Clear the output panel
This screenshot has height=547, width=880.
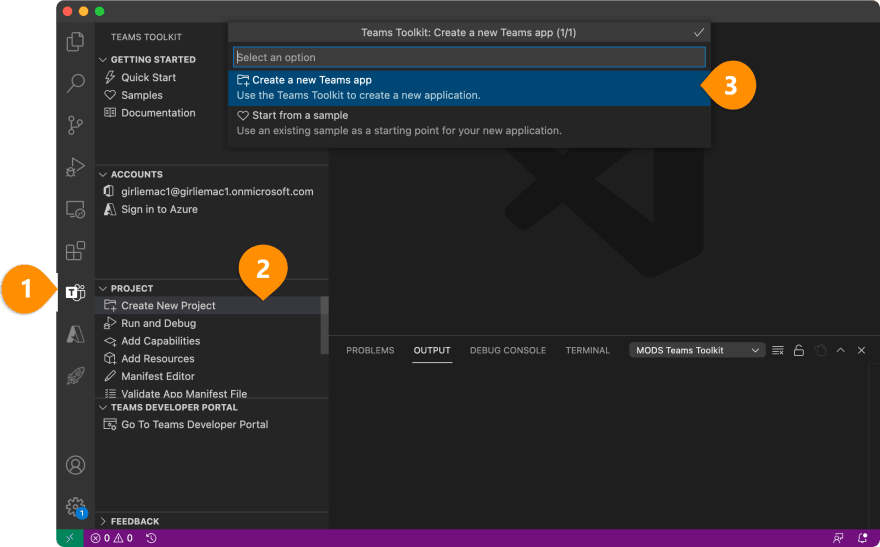pyautogui.click(x=778, y=351)
